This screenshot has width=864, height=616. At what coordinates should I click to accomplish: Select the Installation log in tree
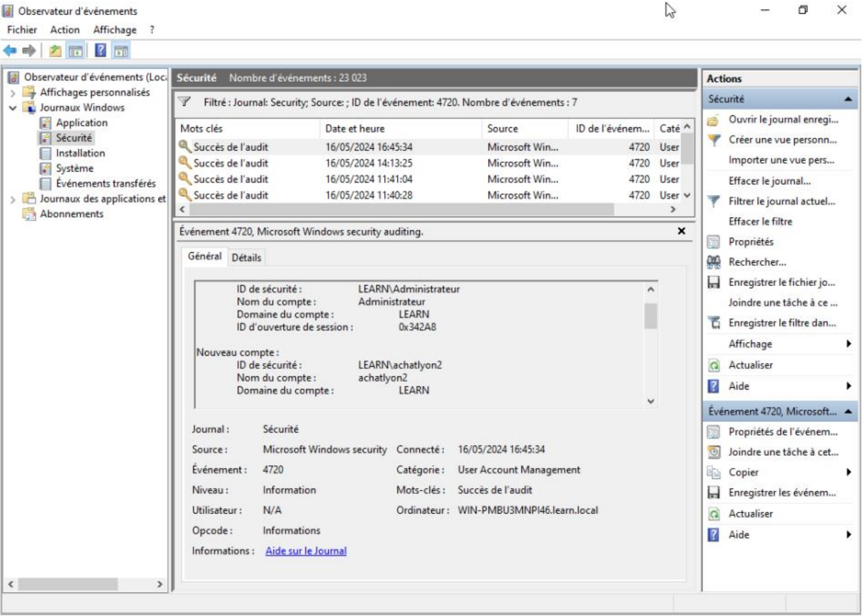(x=80, y=153)
